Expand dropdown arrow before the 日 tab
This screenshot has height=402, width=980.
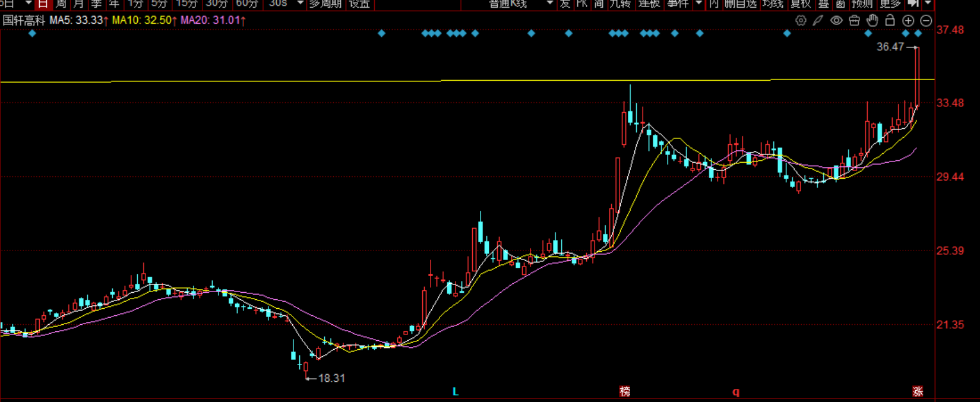pos(28,4)
